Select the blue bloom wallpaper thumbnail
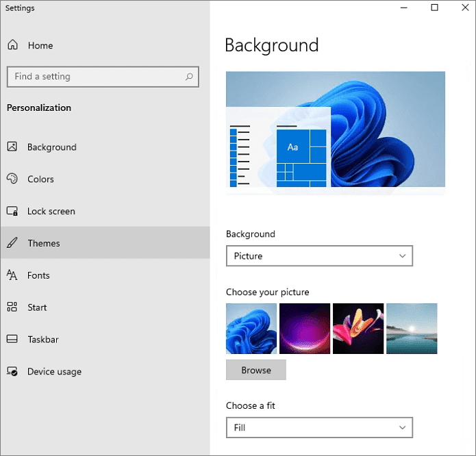 tap(251, 329)
